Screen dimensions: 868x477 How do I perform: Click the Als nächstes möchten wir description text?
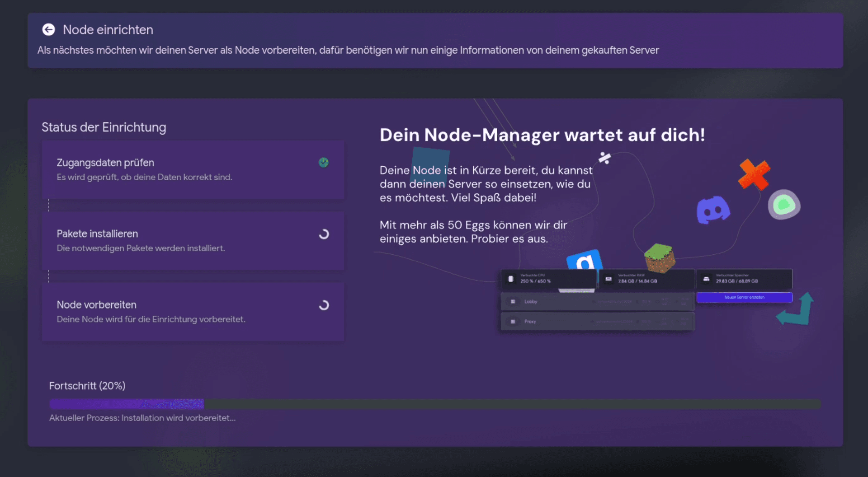(348, 50)
